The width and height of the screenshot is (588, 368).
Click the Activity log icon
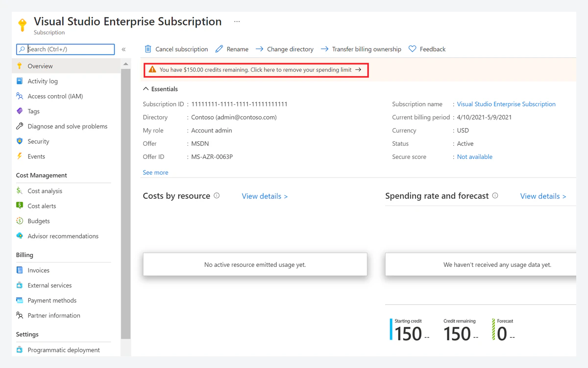[20, 81]
